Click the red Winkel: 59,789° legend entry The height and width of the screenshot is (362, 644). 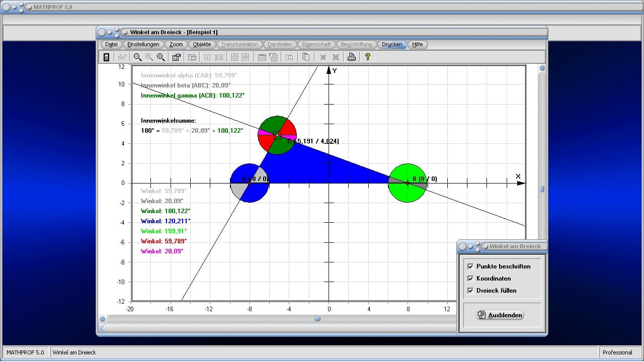tap(164, 241)
